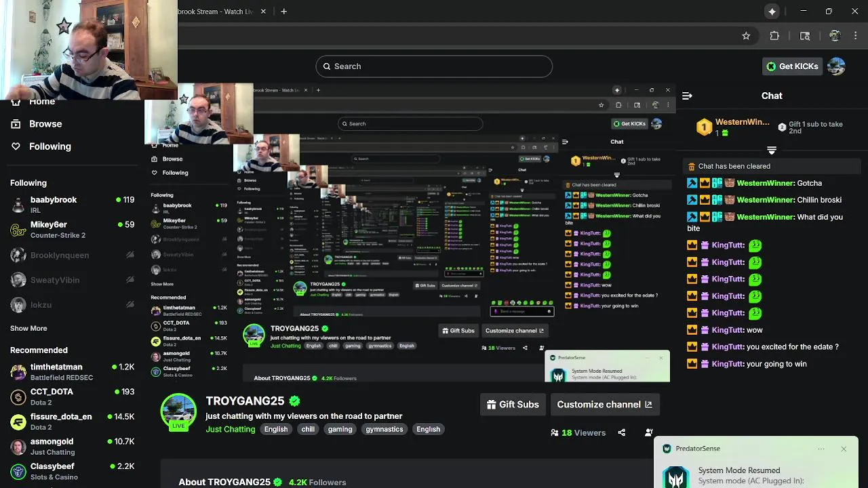
Task: Collapse the chat panel with the arrow icon
Action: [687, 96]
